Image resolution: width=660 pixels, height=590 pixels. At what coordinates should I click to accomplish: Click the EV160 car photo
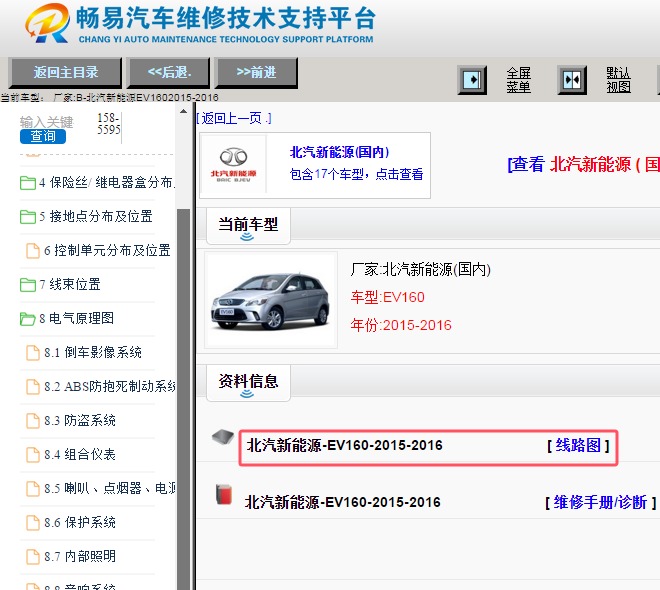click(x=271, y=300)
